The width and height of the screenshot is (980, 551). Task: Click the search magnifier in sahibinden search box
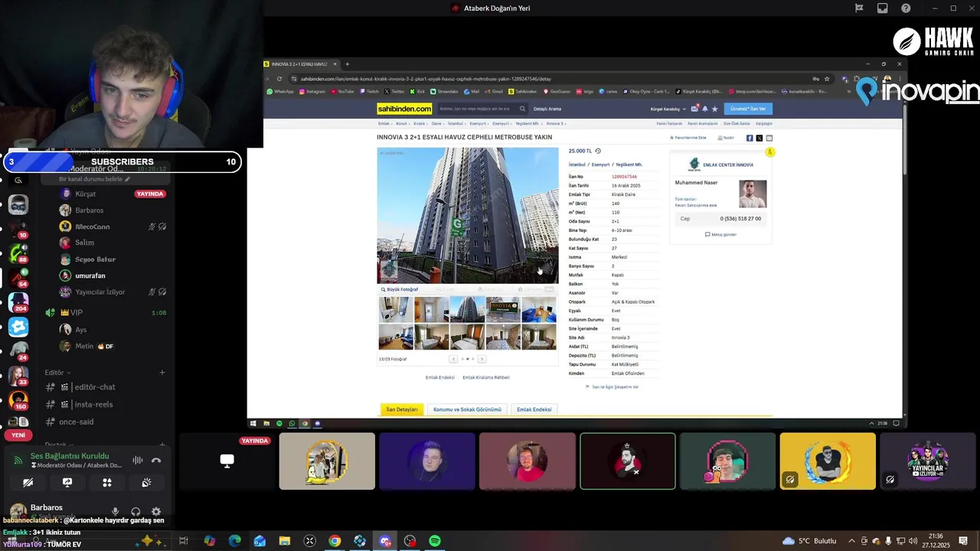(x=523, y=109)
